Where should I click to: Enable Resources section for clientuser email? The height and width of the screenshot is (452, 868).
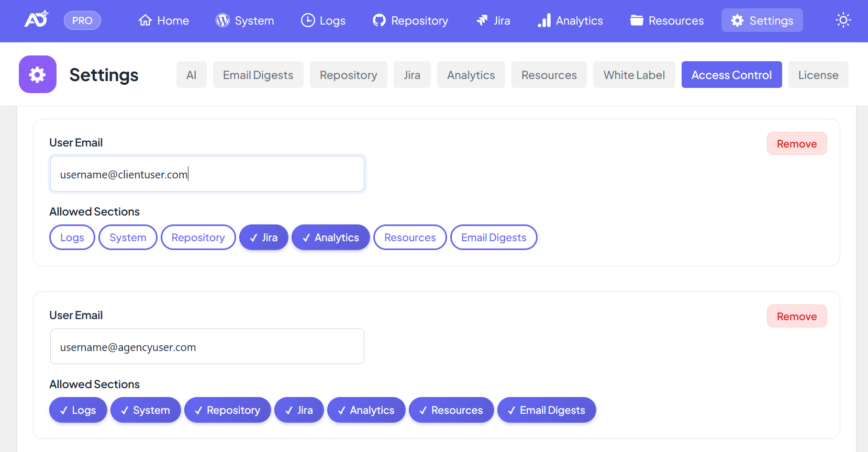[x=410, y=238]
